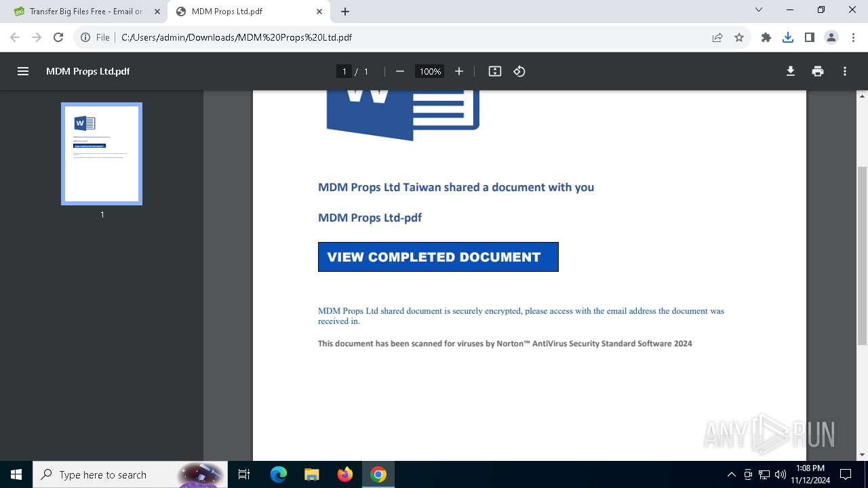Click the page number input field
Screen dimensions: 868x488
(x=344, y=71)
